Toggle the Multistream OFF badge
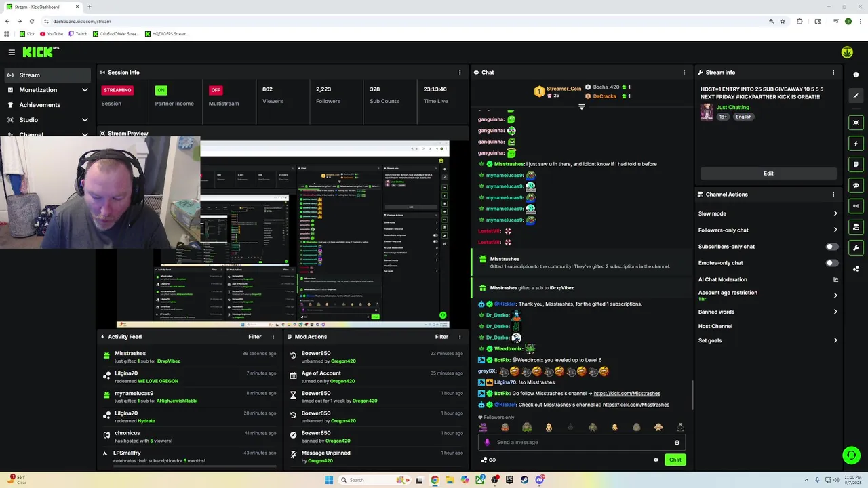 click(216, 90)
